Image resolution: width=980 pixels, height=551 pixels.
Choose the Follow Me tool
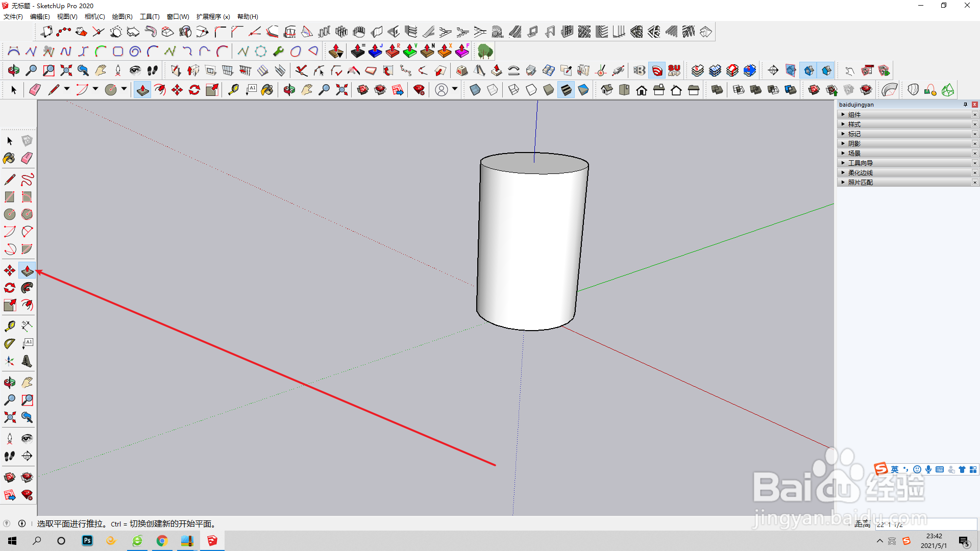point(27,288)
